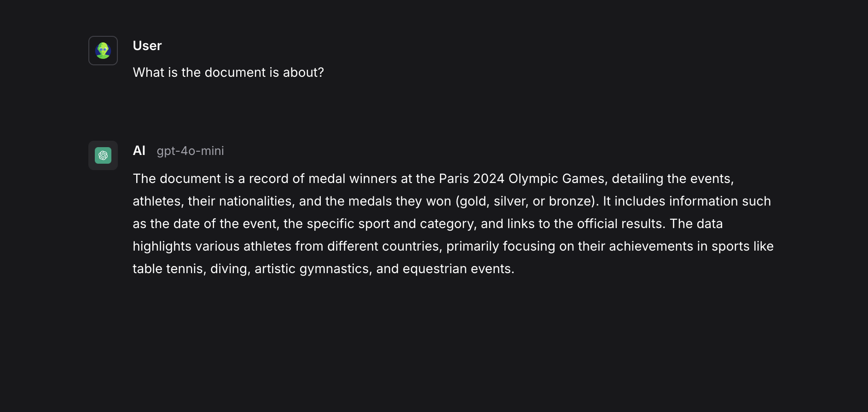Click the OpenAI logo avatar icon

click(x=103, y=155)
